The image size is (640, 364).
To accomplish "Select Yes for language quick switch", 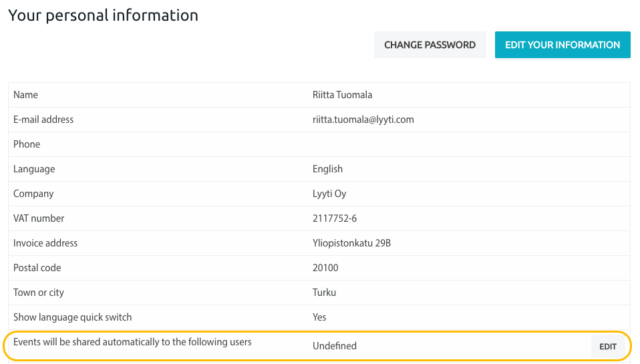I will pos(319,317).
